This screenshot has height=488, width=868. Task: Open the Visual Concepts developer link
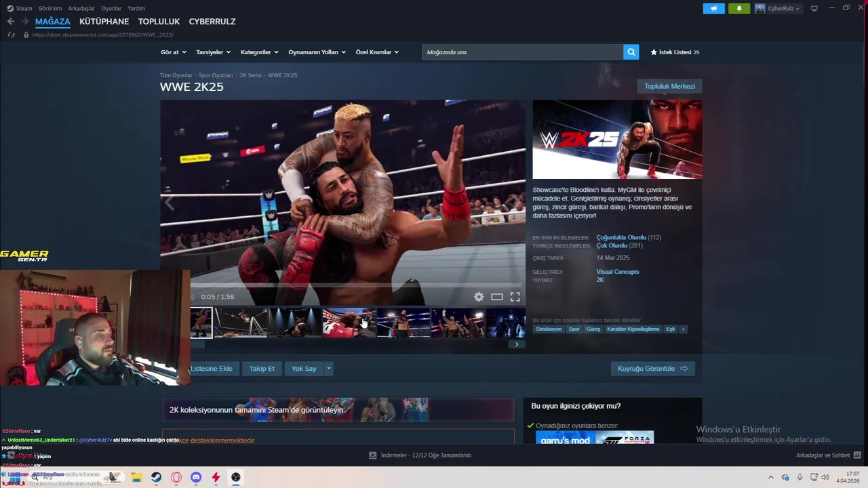[618, 272]
